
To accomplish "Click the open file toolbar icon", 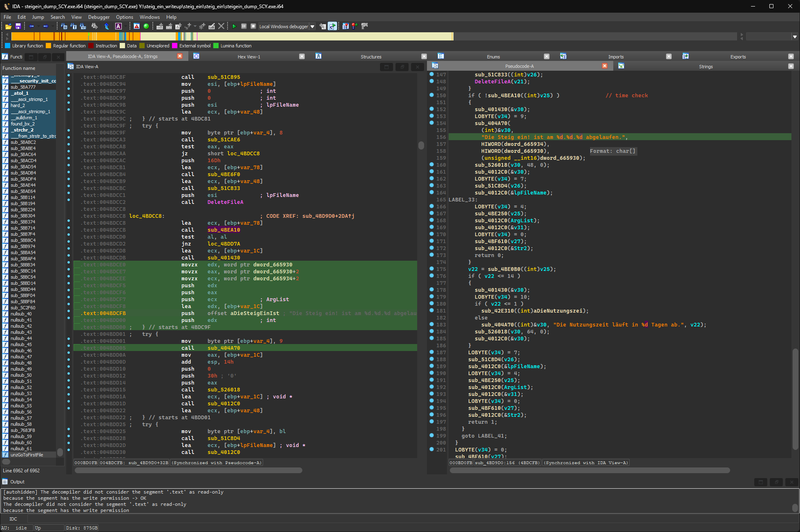I will [x=8, y=26].
